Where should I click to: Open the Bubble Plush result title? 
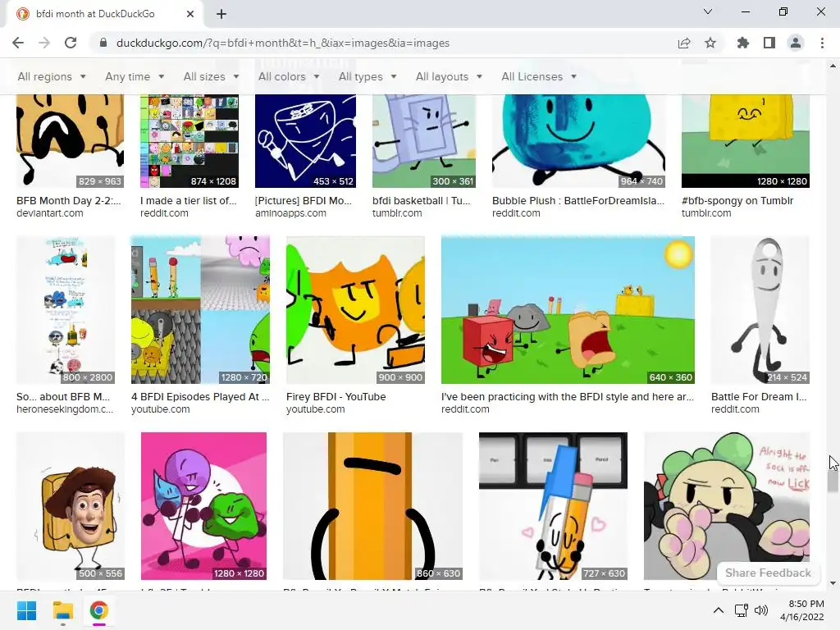coord(578,200)
